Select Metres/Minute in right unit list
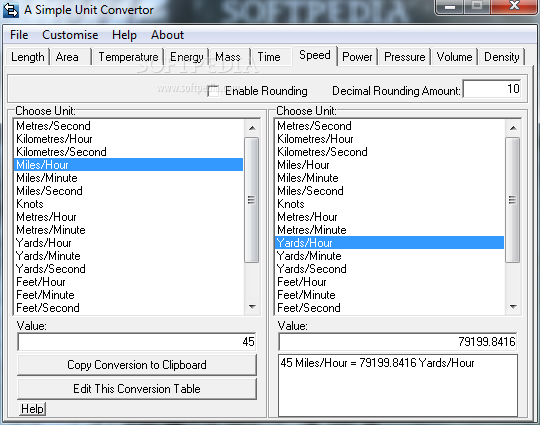 tap(390, 230)
